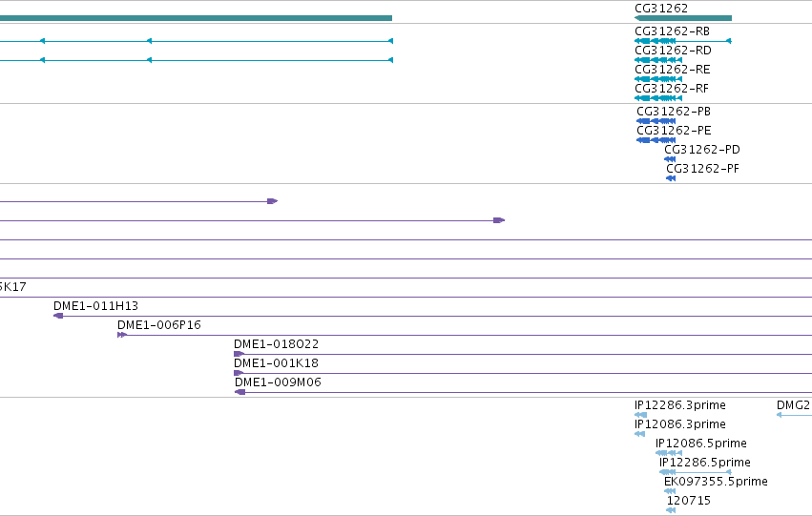Select the EK097355.5prime EST glyph
This screenshot has width=812, height=516.
[x=670, y=491]
